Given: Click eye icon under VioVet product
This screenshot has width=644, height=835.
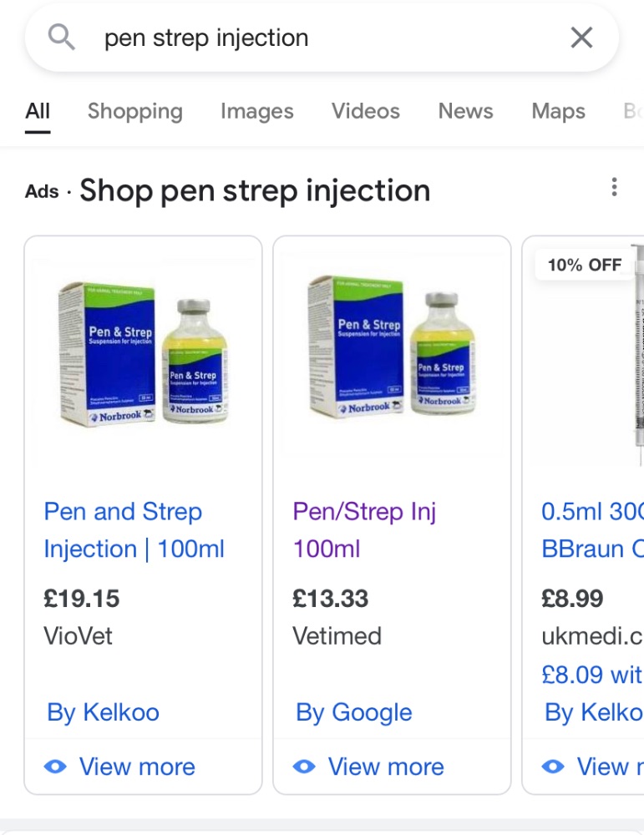Looking at the screenshot, I should (x=55, y=767).
